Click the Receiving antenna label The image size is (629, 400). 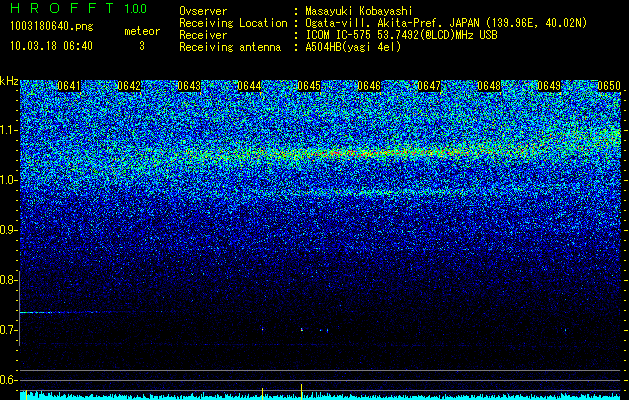(x=230, y=47)
